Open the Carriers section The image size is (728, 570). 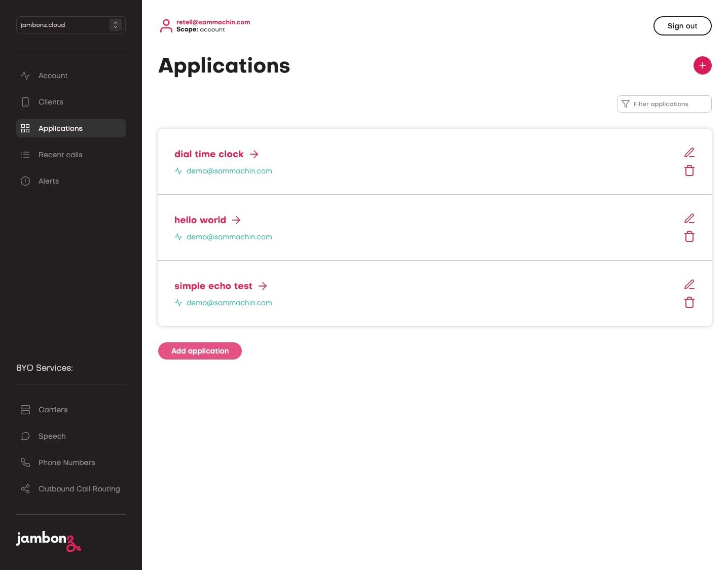click(x=53, y=410)
